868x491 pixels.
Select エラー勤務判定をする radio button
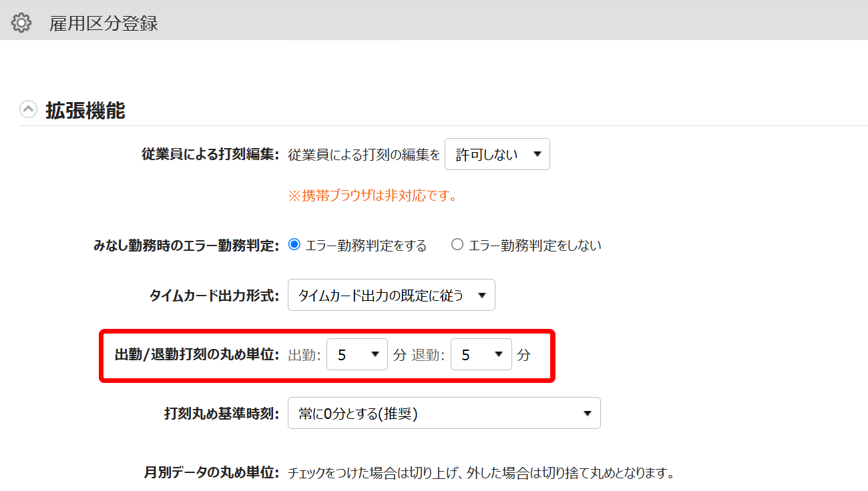coord(294,245)
